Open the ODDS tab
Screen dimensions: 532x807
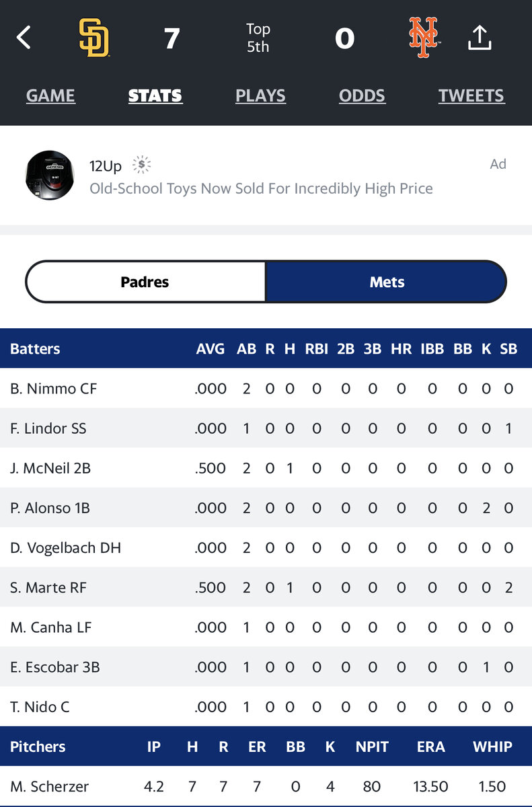click(362, 96)
